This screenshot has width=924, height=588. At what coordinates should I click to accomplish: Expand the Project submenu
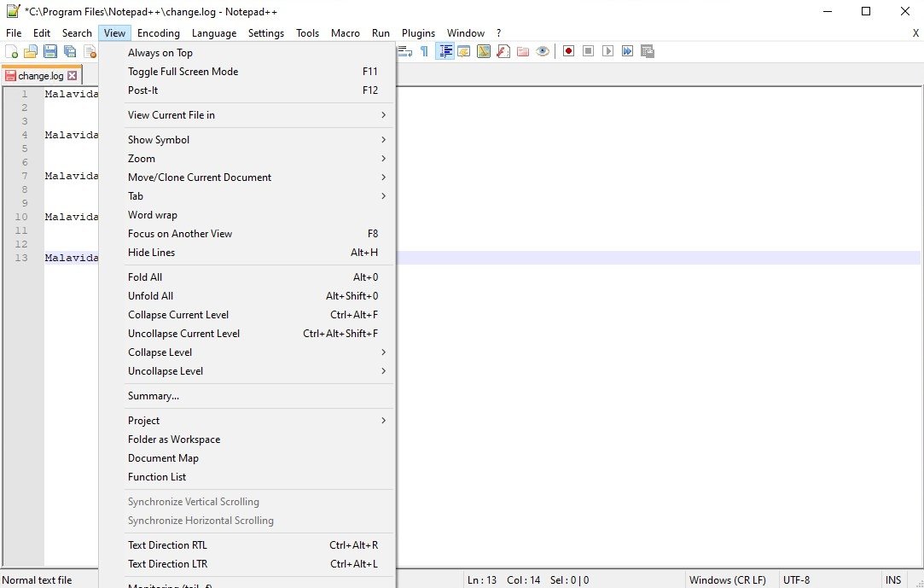coord(247,422)
